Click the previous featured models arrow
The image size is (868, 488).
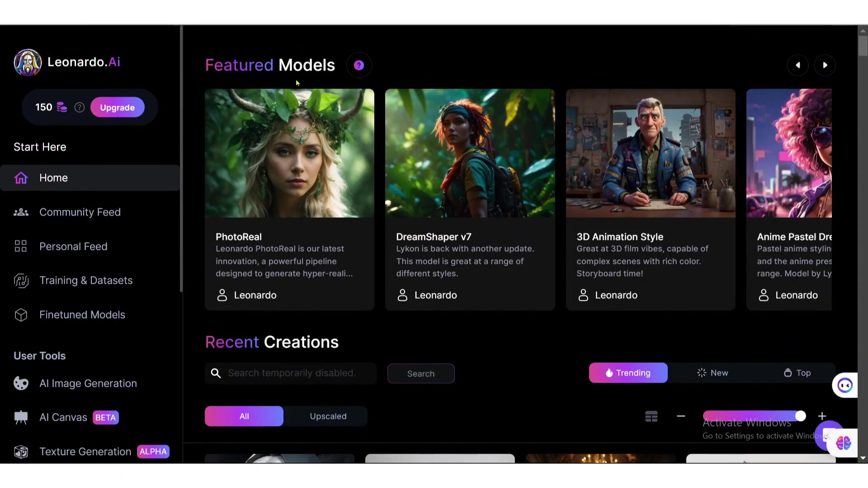tap(798, 65)
